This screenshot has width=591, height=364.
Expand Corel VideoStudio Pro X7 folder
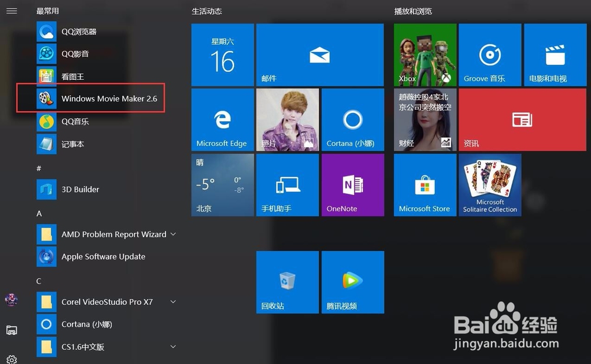coord(173,301)
